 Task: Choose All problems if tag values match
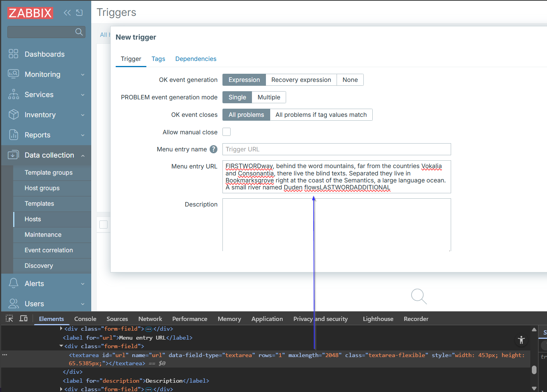[321, 115]
